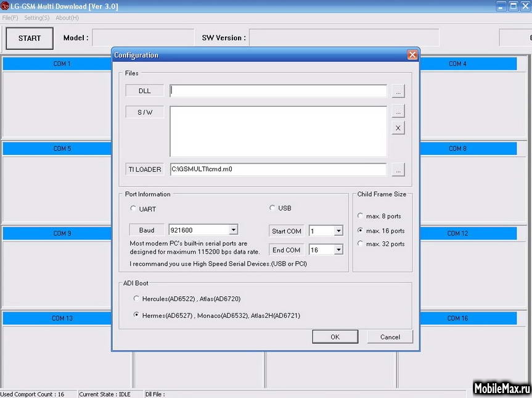
Task: Select the UART port option
Action: tap(133, 209)
